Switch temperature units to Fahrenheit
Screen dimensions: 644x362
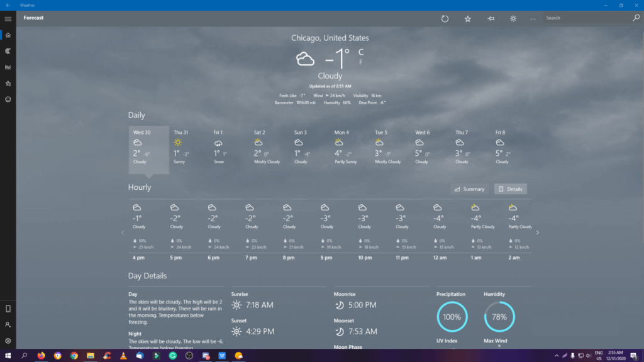tap(361, 62)
